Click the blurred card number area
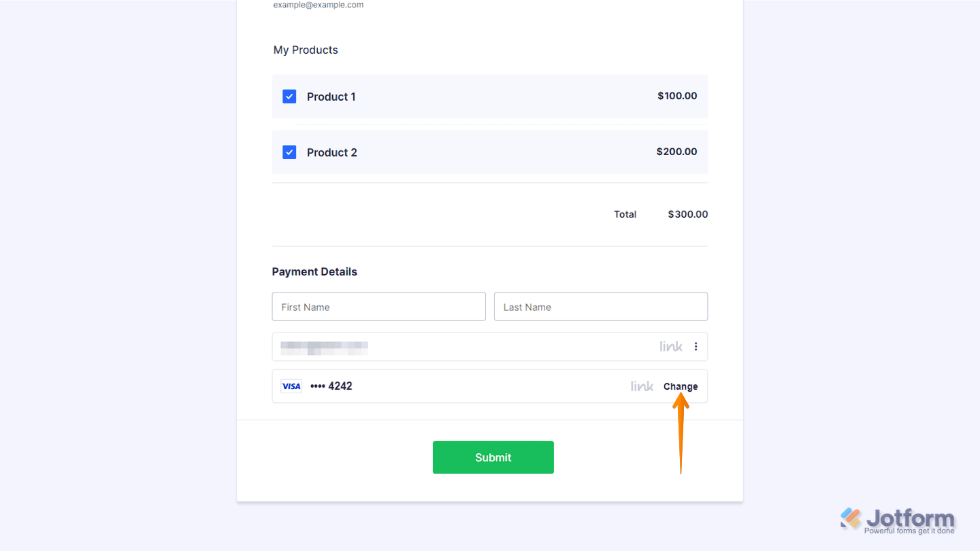The width and height of the screenshot is (980, 551). coord(325,346)
